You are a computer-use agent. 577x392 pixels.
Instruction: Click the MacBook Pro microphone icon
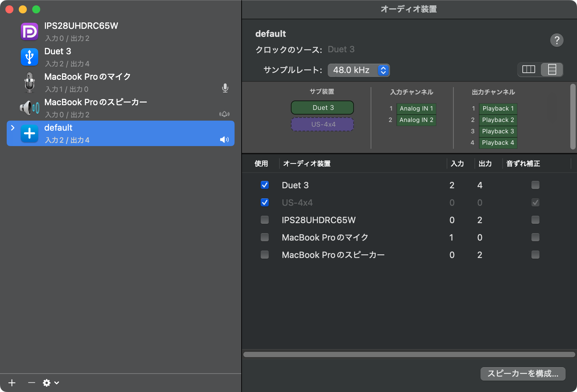pyautogui.click(x=29, y=82)
